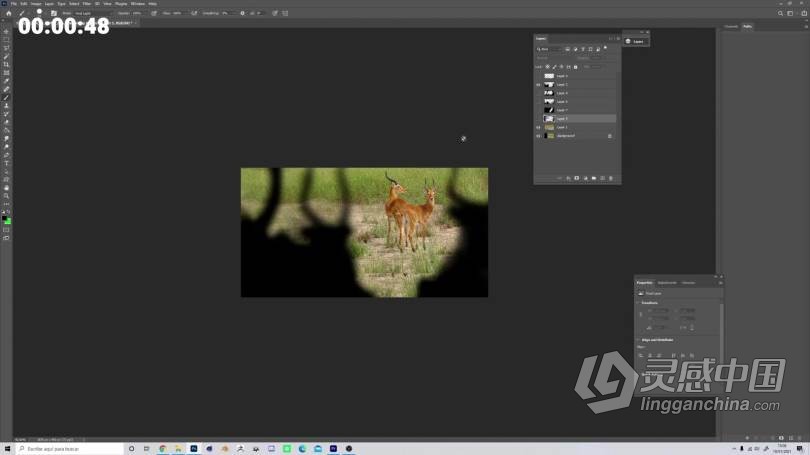Open Edit in Quick Mask mode

tap(6, 230)
